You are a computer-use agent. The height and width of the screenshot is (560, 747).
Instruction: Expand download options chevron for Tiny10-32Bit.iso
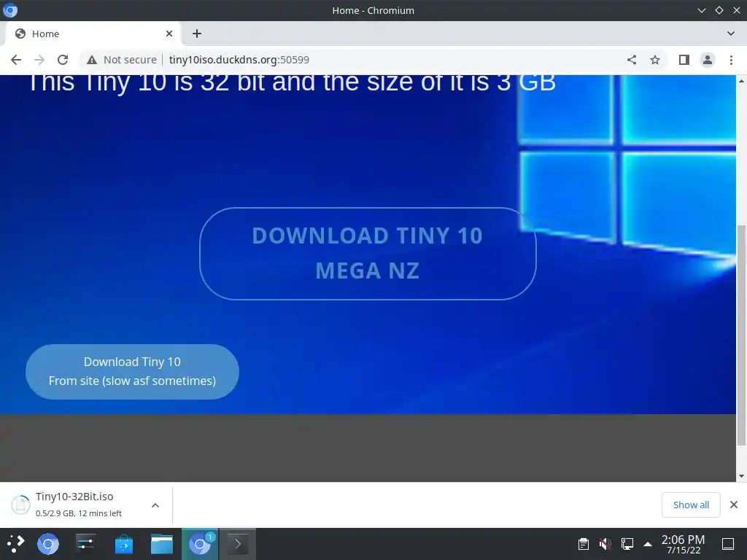click(x=155, y=505)
